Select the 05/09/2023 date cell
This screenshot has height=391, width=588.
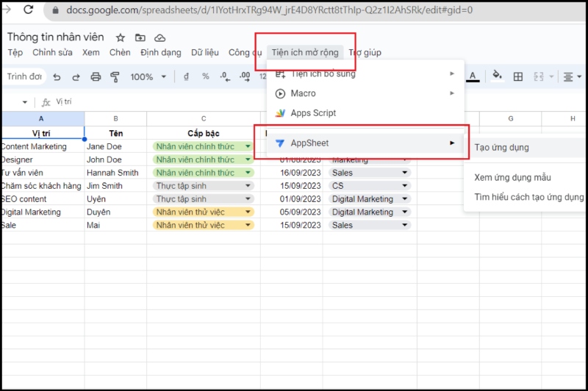292,212
